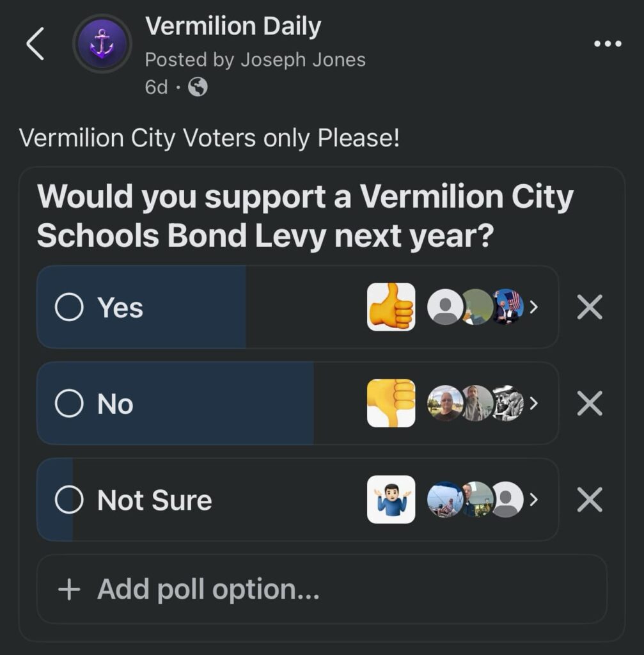Expand the voter list for Not Sure

pyautogui.click(x=533, y=499)
